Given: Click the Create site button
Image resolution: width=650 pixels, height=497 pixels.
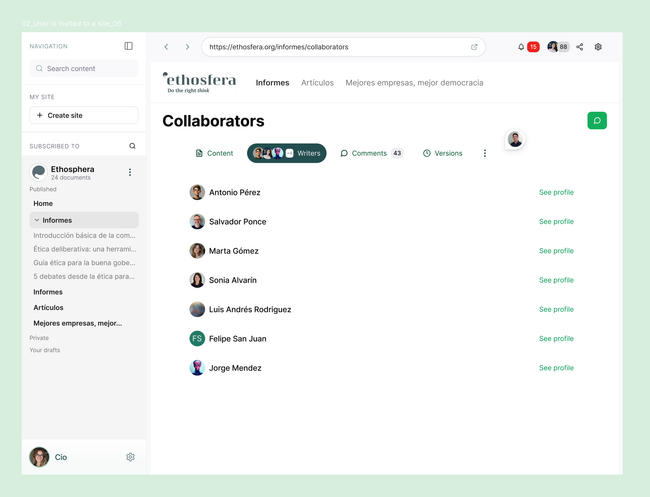Looking at the screenshot, I should pos(84,115).
